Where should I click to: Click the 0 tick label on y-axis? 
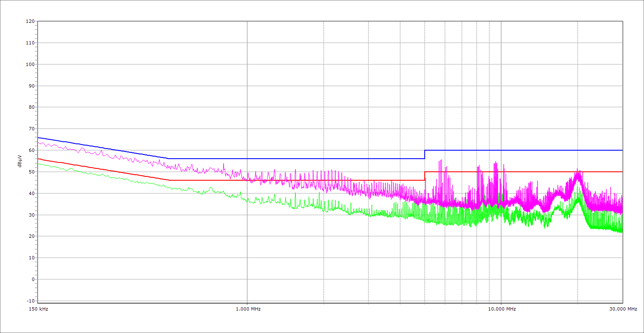(x=33, y=279)
